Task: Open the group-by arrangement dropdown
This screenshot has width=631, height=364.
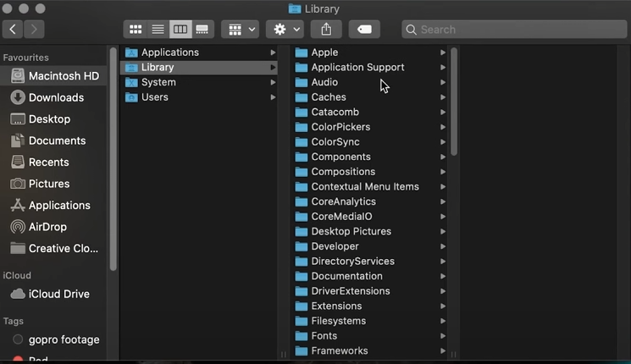Action: [241, 30]
